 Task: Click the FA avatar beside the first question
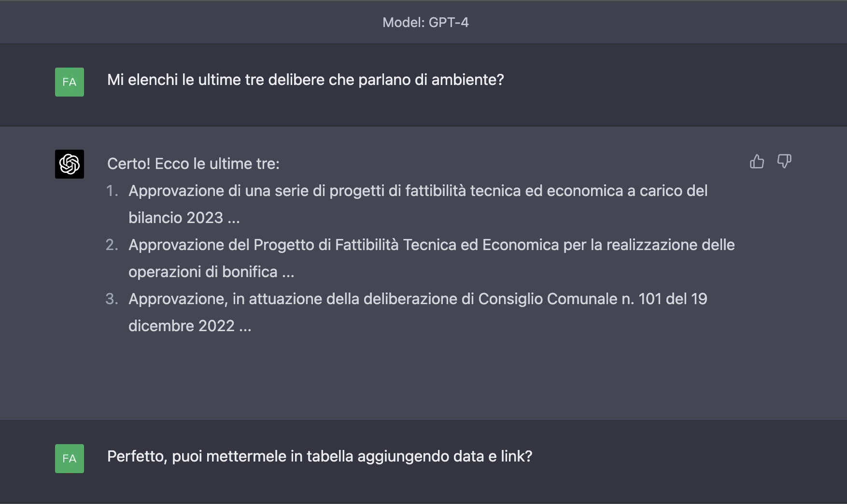pos(70,82)
